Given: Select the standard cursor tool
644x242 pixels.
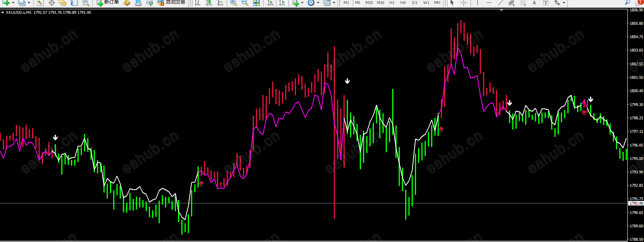Looking at the screenshot, I should click(452, 2).
